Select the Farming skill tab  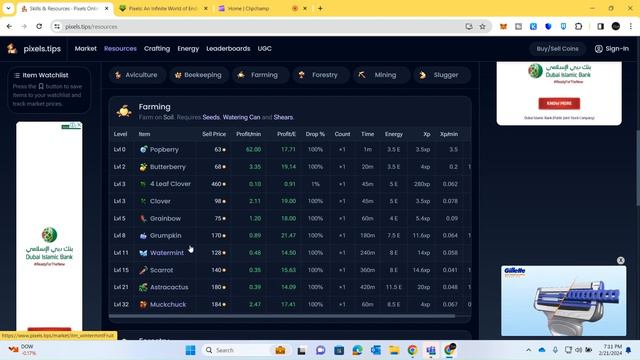(x=260, y=75)
